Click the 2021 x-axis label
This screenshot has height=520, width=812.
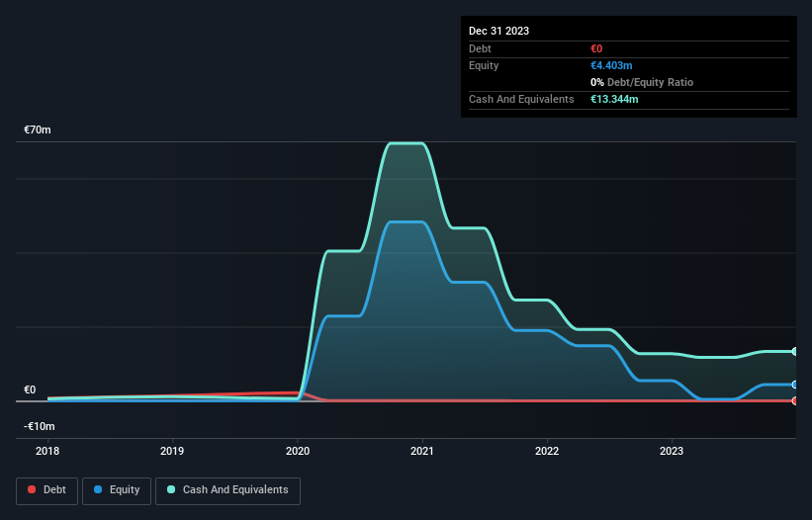[x=422, y=451]
